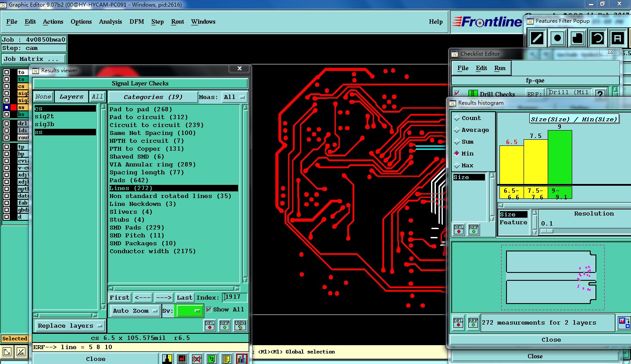Click the yellow notes page icon
Screen dimensions: 631x364
[x=227, y=359]
